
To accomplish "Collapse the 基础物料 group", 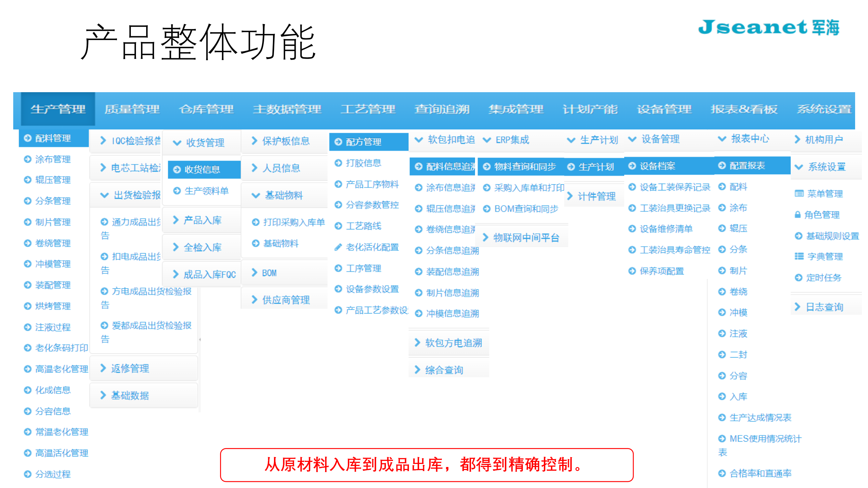I will (283, 195).
